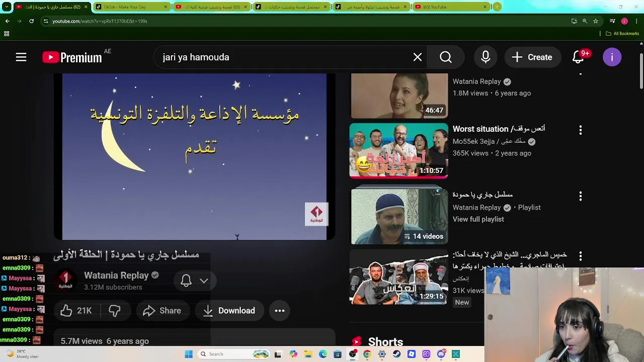Screen dimensions: 644x362
Task: Open options menu for مسلسل جاري يا حمودة playlist
Action: (581, 196)
